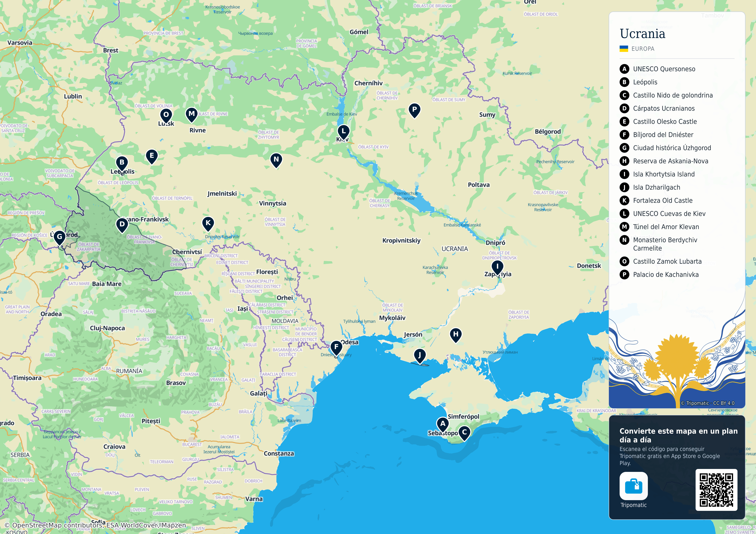Click the OpenStreetMap contributors attribution
Image resolution: width=756 pixels, height=534 pixels.
point(95,525)
